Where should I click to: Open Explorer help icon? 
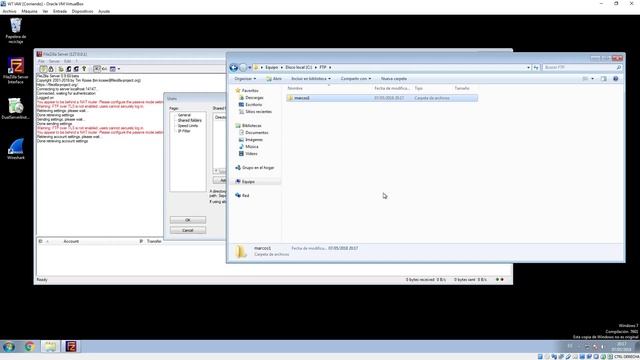616,78
